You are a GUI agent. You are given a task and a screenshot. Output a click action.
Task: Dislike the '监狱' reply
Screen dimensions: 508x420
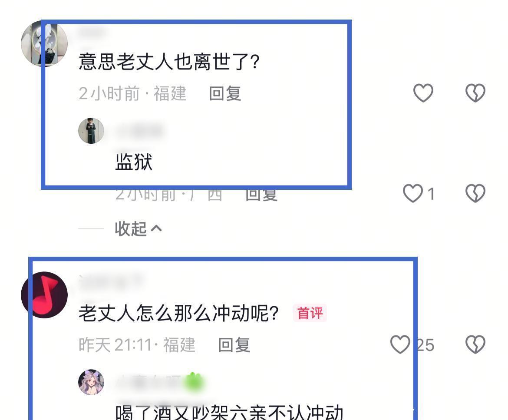point(475,193)
